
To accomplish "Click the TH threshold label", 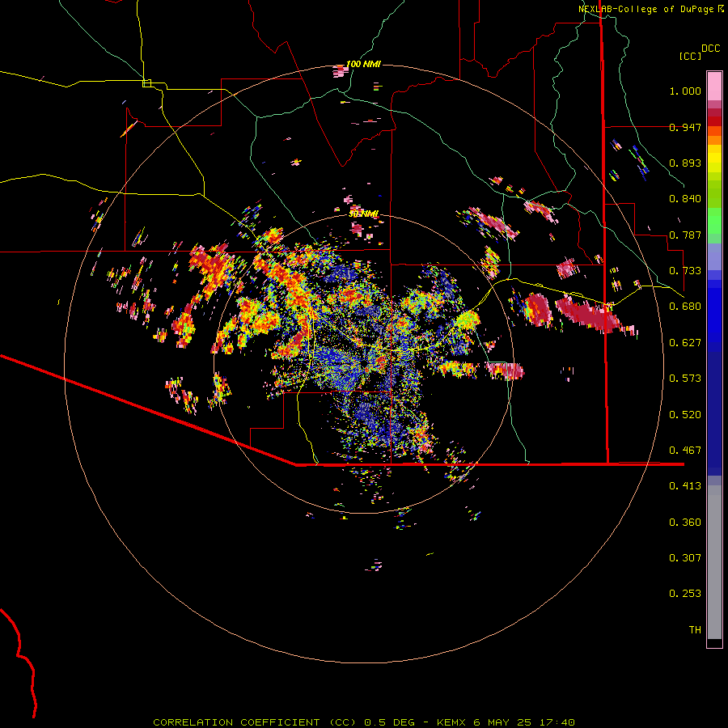I will (695, 629).
